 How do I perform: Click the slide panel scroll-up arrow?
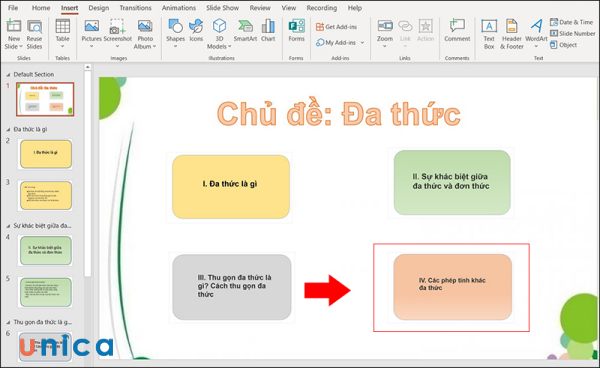pos(88,67)
